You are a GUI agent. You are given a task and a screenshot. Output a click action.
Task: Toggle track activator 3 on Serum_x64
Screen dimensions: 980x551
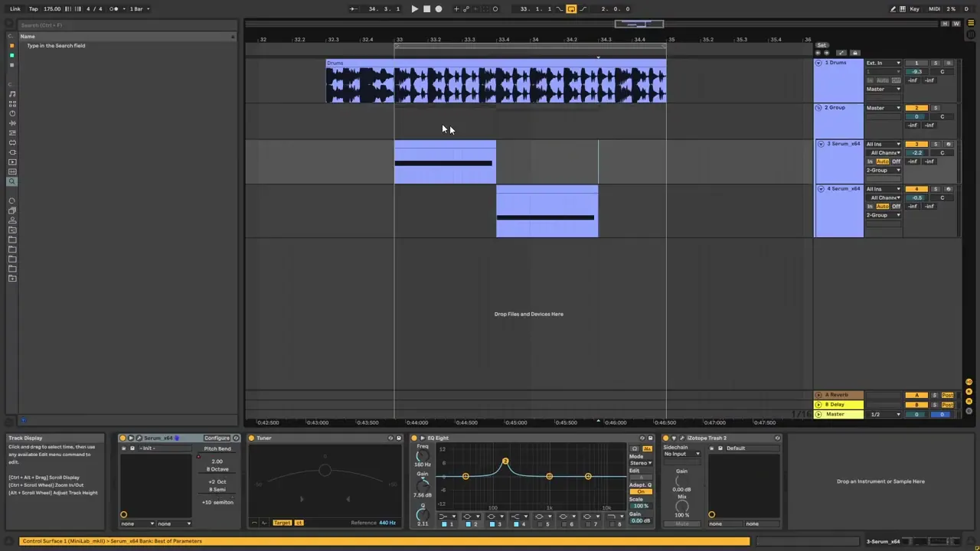tap(916, 144)
